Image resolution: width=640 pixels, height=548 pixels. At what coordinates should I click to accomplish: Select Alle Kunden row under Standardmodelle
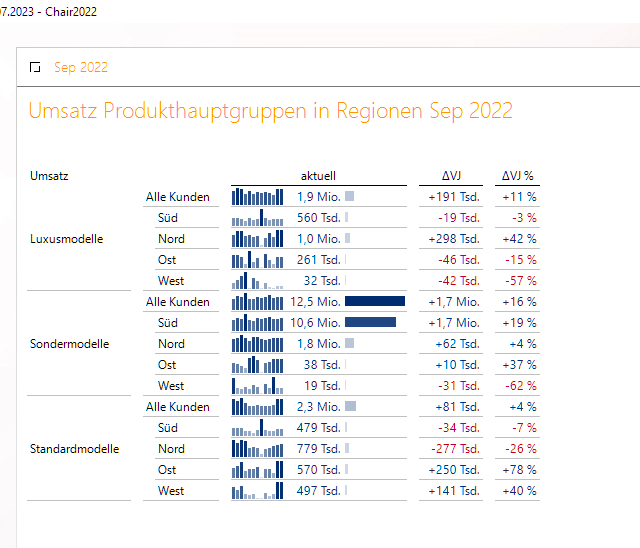pyautogui.click(x=178, y=407)
